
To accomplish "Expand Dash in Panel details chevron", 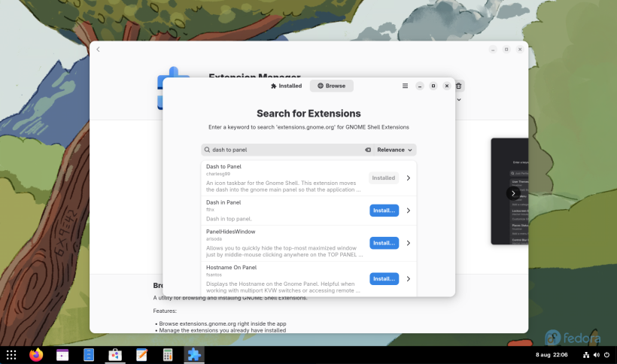I will (409, 211).
